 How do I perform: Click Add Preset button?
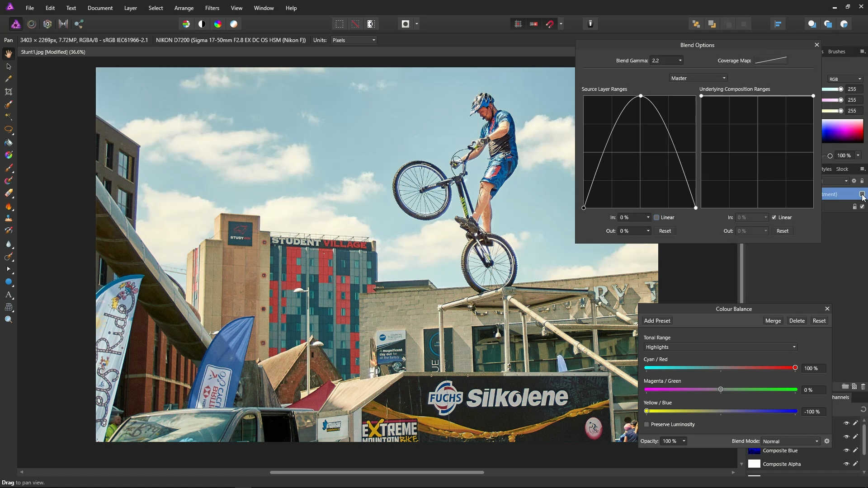click(x=657, y=321)
